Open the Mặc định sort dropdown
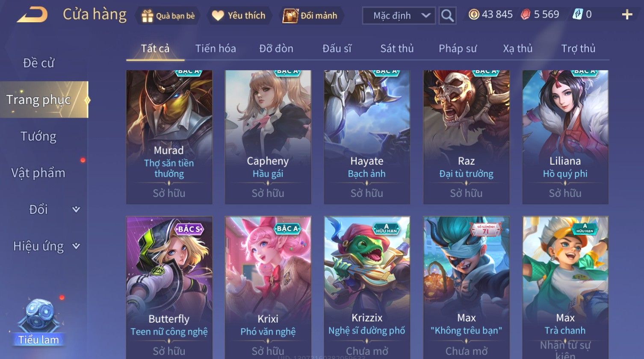Image resolution: width=644 pixels, height=359 pixels. (399, 15)
